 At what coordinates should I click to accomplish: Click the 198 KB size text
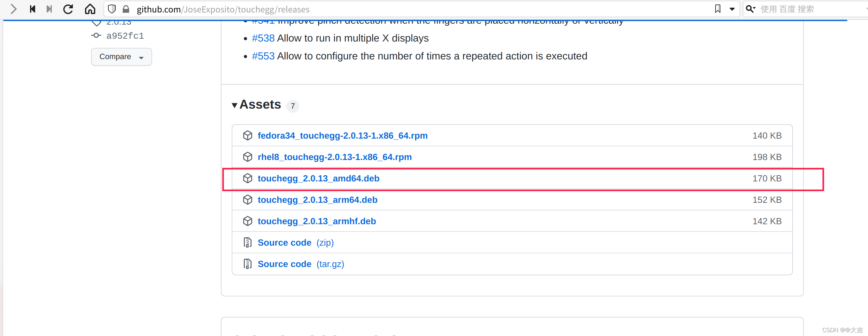pyautogui.click(x=767, y=157)
